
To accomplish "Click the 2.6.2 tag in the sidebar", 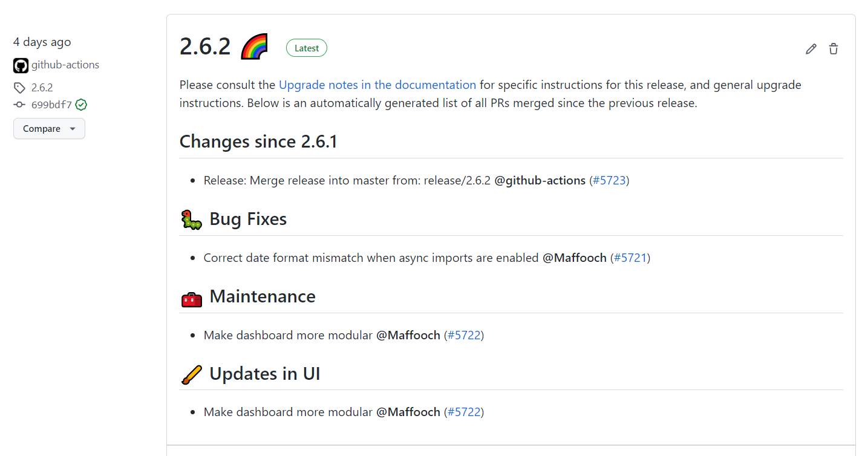I will (41, 87).
